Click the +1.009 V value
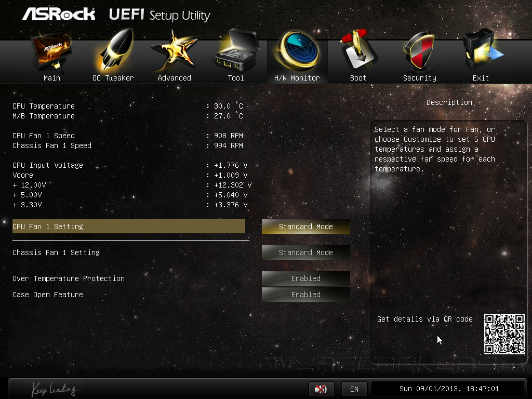The image size is (532, 399). [x=231, y=175]
